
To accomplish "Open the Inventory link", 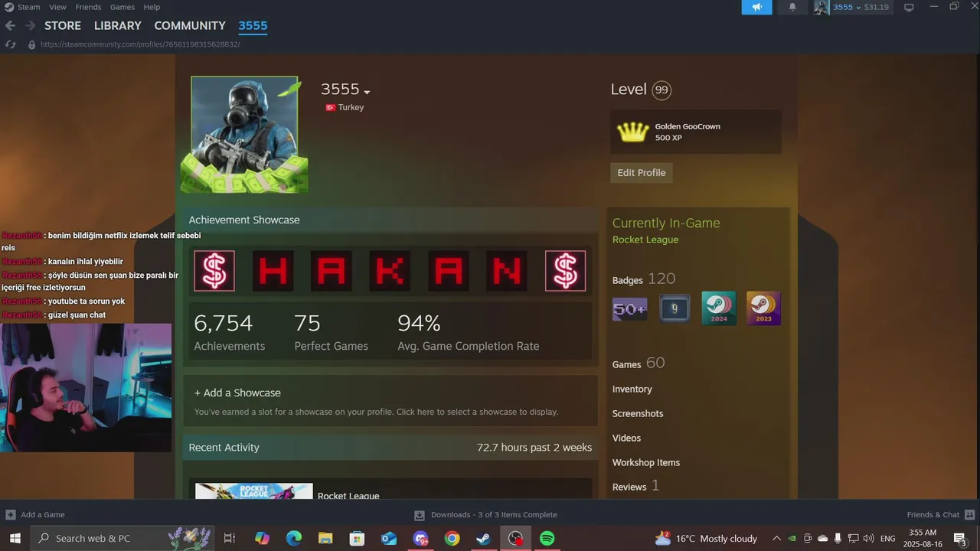I will point(632,389).
